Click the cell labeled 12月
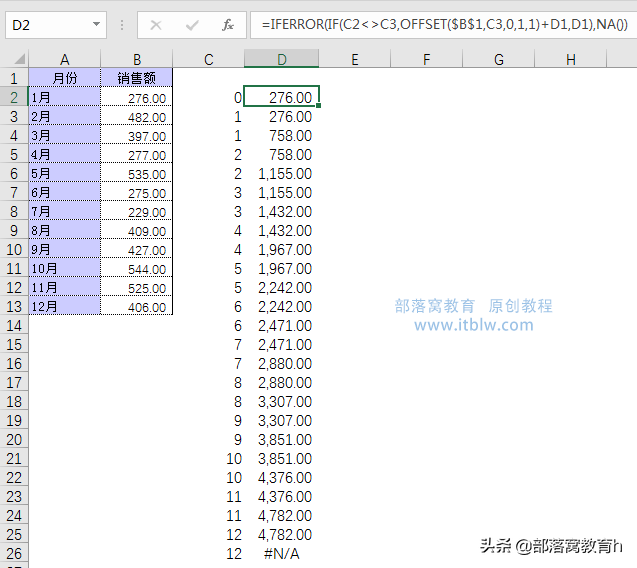The height and width of the screenshot is (568, 637). [65, 306]
